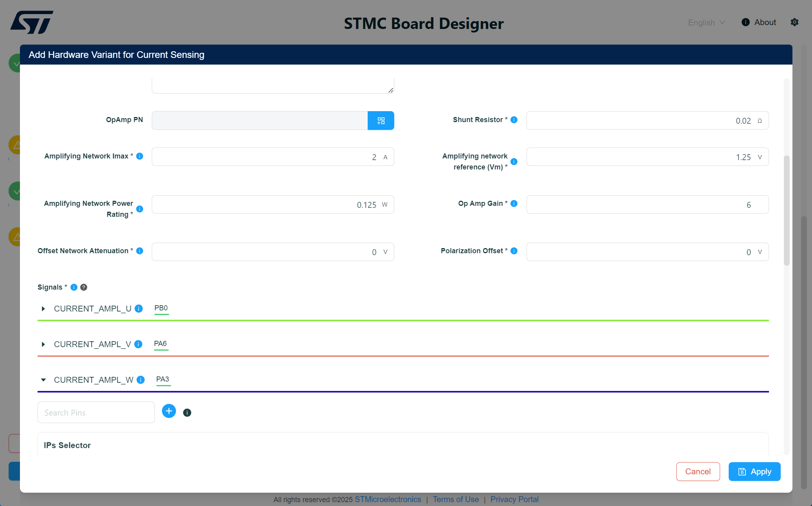This screenshot has height=506, width=812.
Task: Click the ST logo in the top left
Action: click(x=32, y=22)
